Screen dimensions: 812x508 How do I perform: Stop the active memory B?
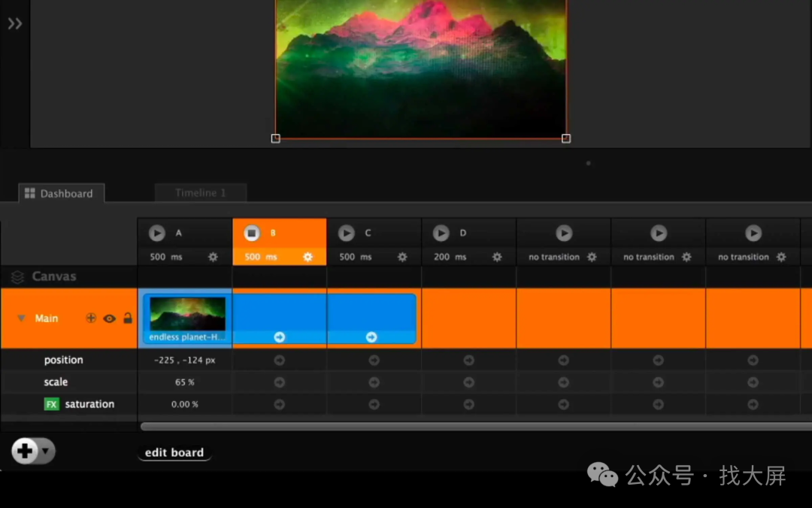pos(251,233)
